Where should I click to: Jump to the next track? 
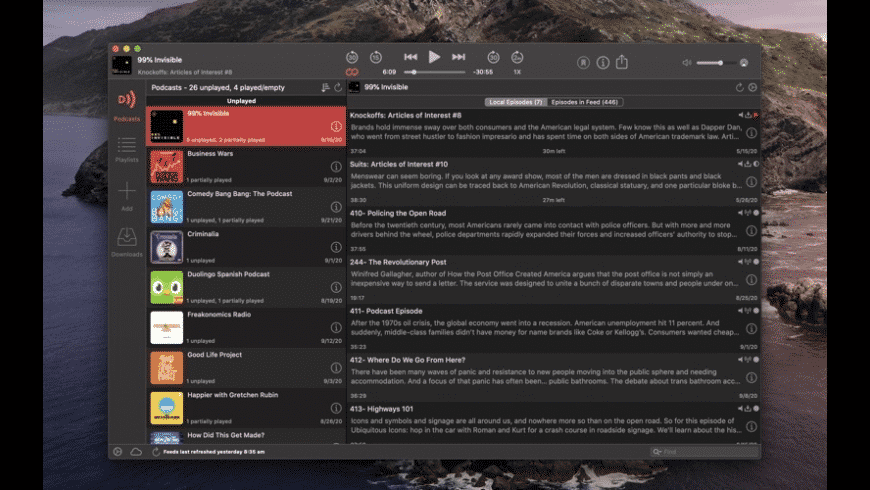click(458, 57)
